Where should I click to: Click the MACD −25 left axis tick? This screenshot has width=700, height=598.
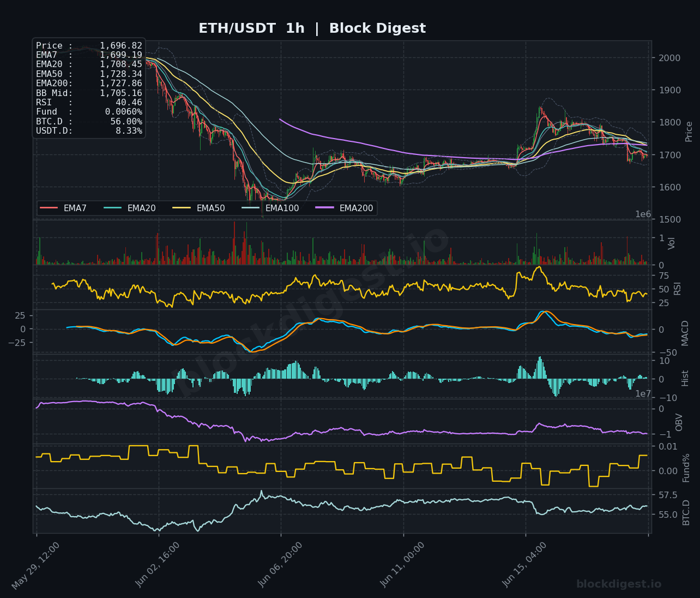(17, 342)
